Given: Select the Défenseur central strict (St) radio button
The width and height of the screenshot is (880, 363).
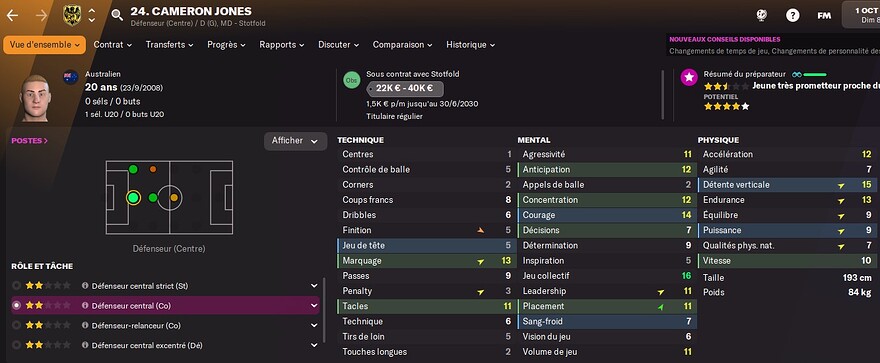Looking at the screenshot, I should click(x=16, y=286).
